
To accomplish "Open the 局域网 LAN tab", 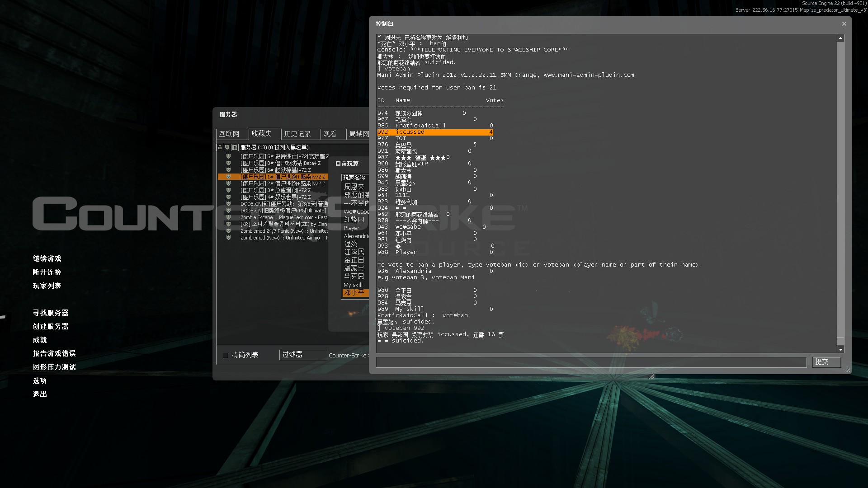I will click(358, 134).
